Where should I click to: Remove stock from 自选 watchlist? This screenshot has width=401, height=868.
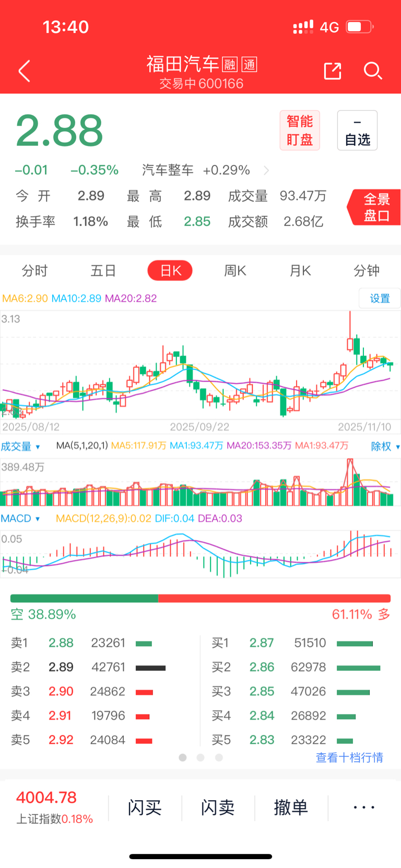357,130
